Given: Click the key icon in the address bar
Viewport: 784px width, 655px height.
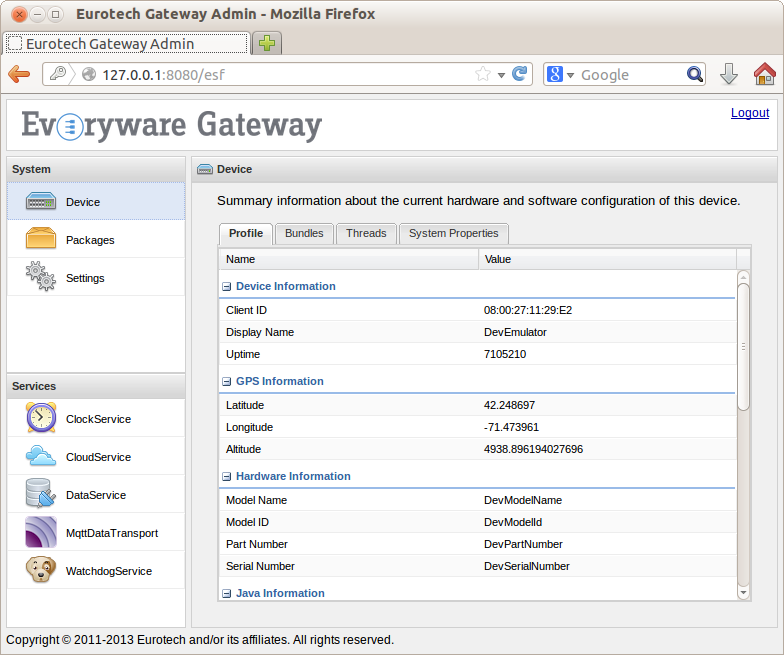Looking at the screenshot, I should [x=58, y=74].
